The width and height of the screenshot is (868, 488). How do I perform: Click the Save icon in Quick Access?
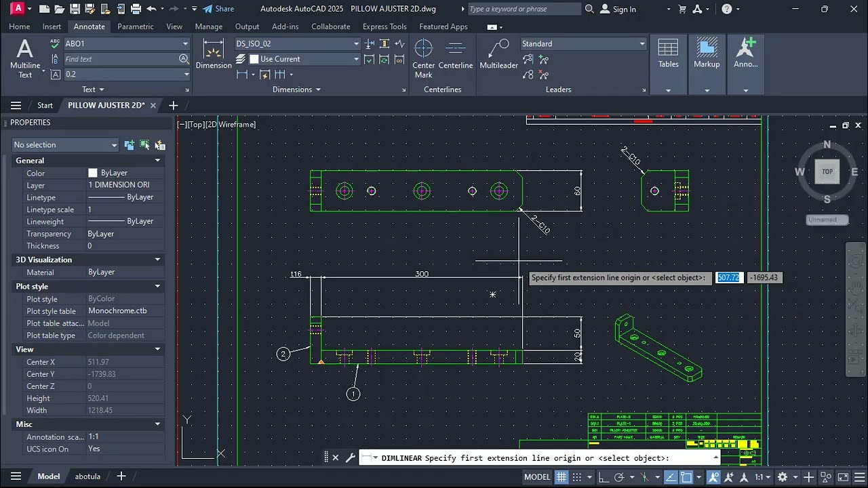(x=75, y=9)
